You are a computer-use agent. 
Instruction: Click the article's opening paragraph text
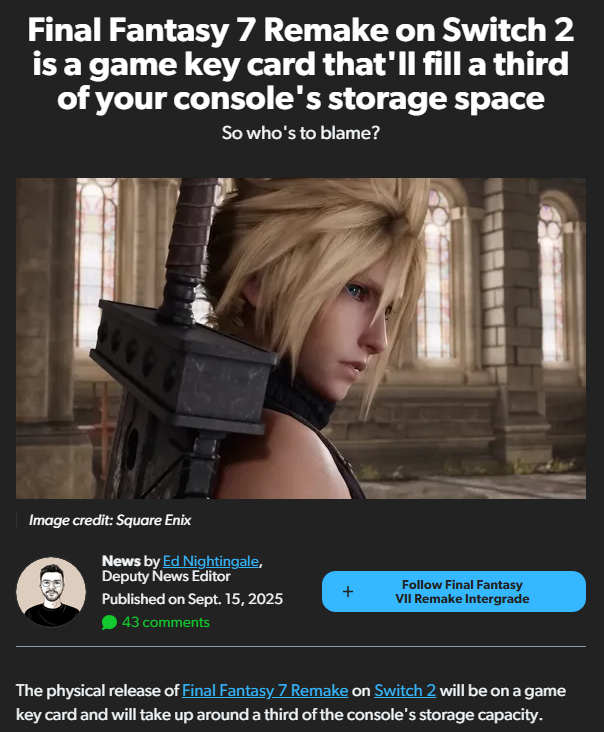pos(291,703)
